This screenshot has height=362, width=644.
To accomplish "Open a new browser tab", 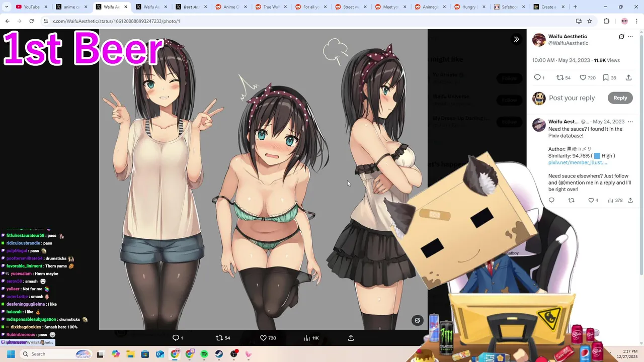I will coord(575,7).
